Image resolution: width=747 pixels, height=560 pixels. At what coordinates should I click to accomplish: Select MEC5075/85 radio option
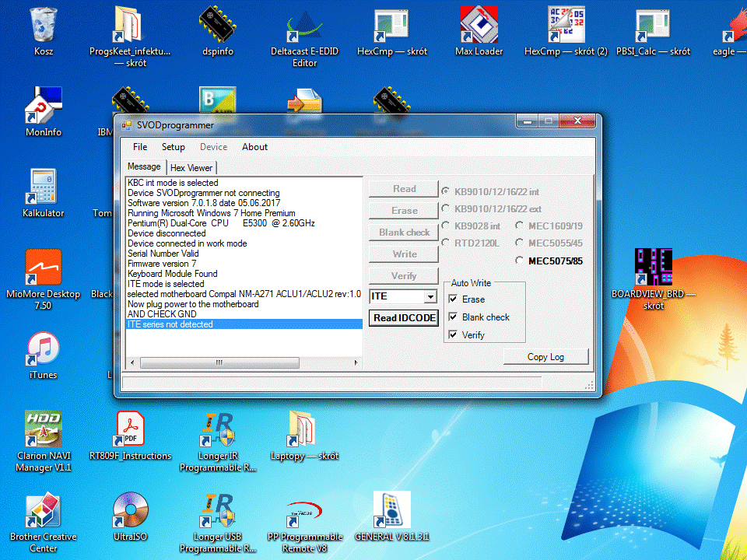[519, 260]
